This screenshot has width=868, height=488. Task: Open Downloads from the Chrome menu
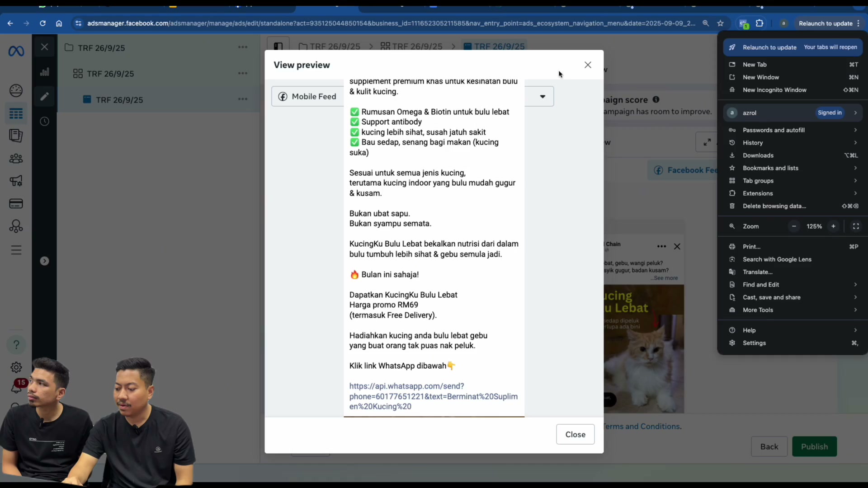(x=793, y=155)
